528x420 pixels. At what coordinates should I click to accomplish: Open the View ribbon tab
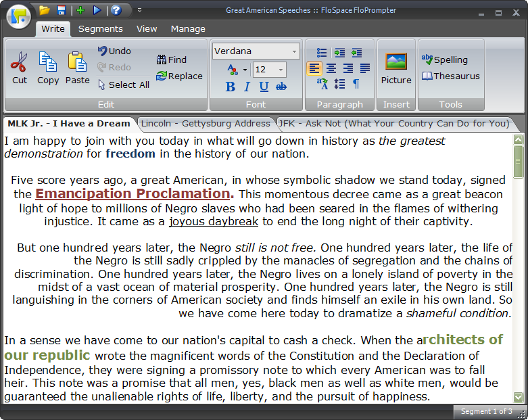tap(147, 29)
